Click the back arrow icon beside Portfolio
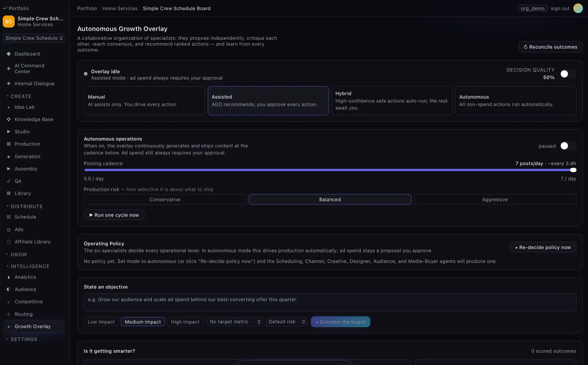 click(x=5, y=8)
